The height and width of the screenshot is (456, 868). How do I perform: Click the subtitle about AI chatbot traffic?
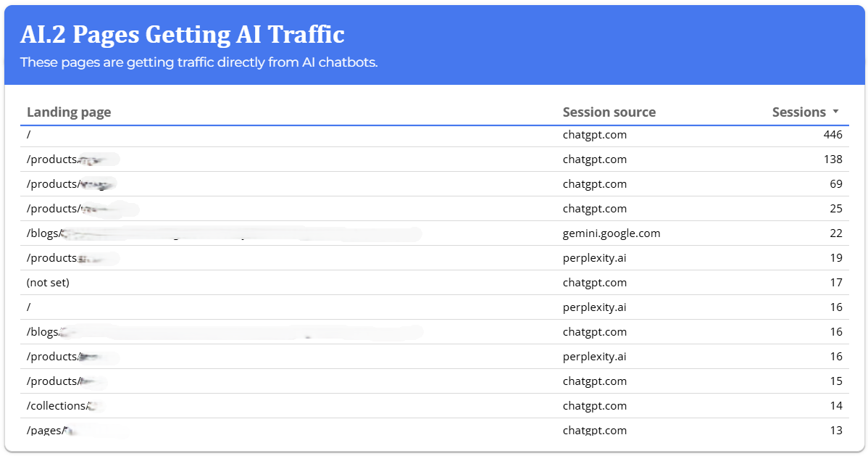199,62
